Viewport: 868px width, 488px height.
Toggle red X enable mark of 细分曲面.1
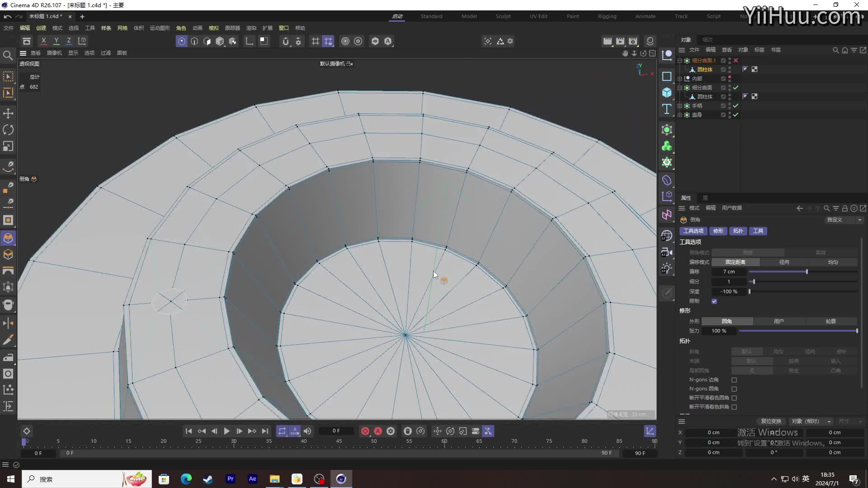(x=736, y=61)
